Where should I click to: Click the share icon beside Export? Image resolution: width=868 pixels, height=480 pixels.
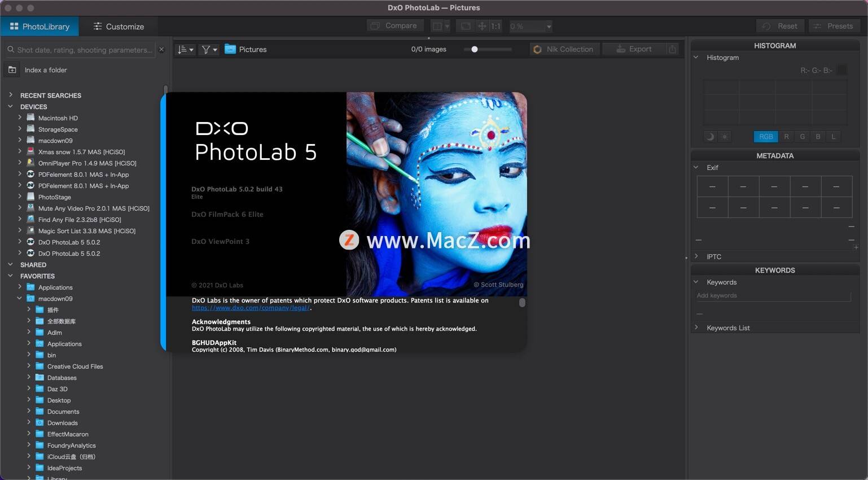tap(672, 49)
